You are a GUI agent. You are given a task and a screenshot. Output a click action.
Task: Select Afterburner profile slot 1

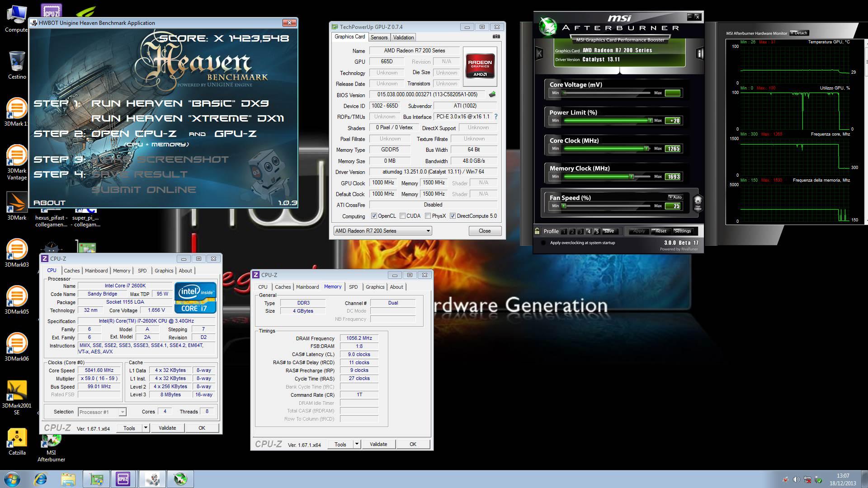[564, 231]
